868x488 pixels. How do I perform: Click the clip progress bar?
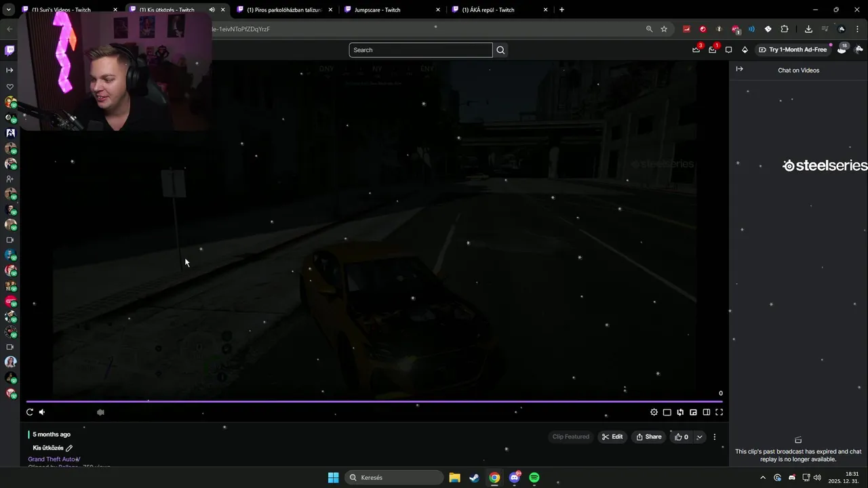[x=374, y=401]
